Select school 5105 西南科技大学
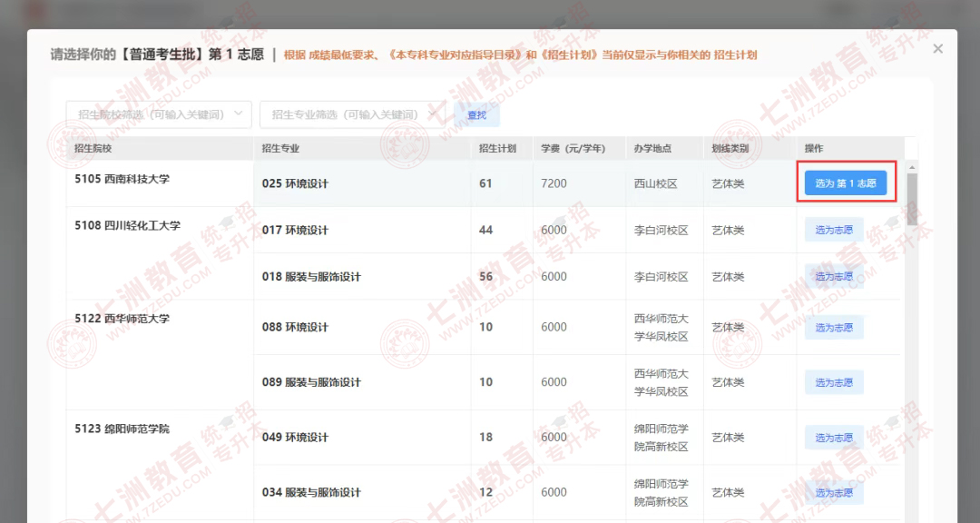Viewport: 980px width, 523px height. tap(122, 179)
